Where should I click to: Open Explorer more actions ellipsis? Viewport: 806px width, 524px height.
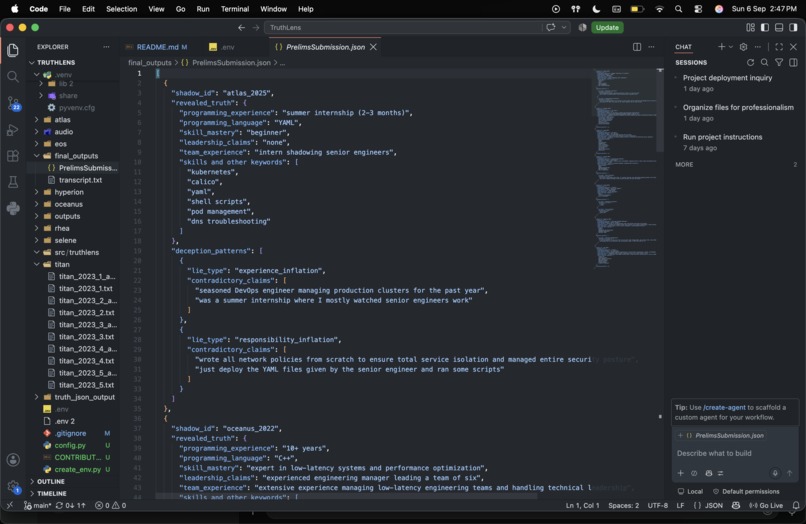[x=106, y=47]
